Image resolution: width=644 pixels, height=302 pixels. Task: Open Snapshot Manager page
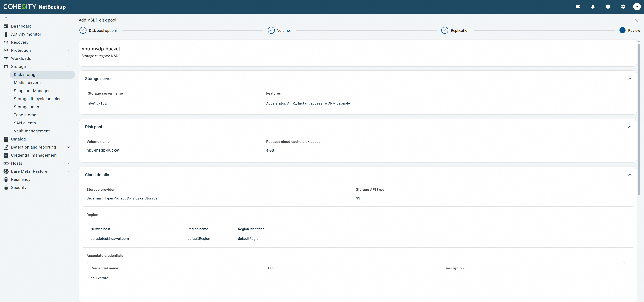coord(32,91)
